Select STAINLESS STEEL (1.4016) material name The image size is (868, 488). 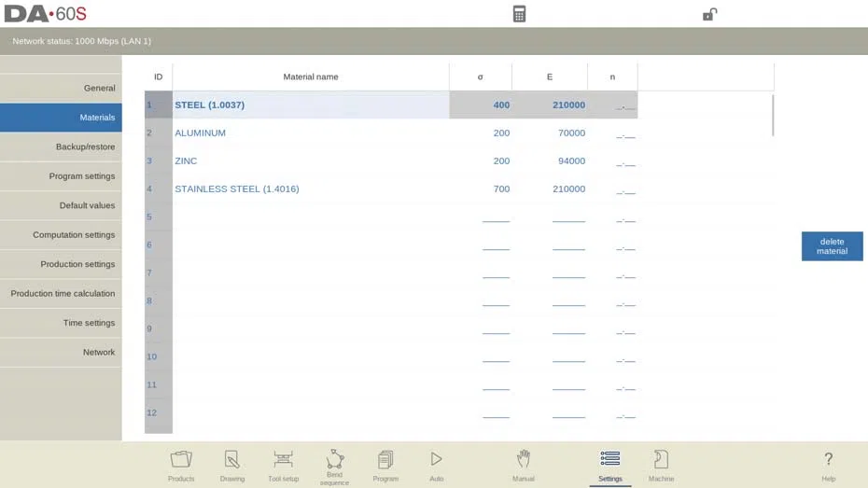237,188
